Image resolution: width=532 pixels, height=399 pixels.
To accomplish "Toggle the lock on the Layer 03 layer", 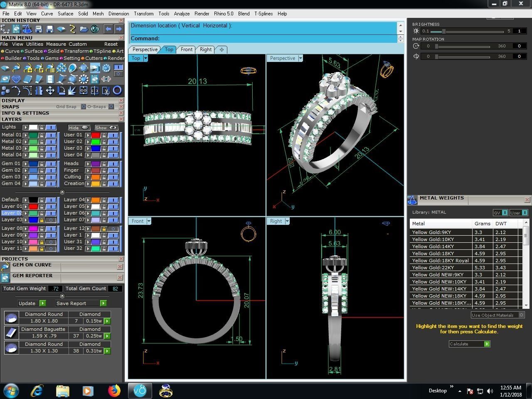I will click(x=42, y=219).
